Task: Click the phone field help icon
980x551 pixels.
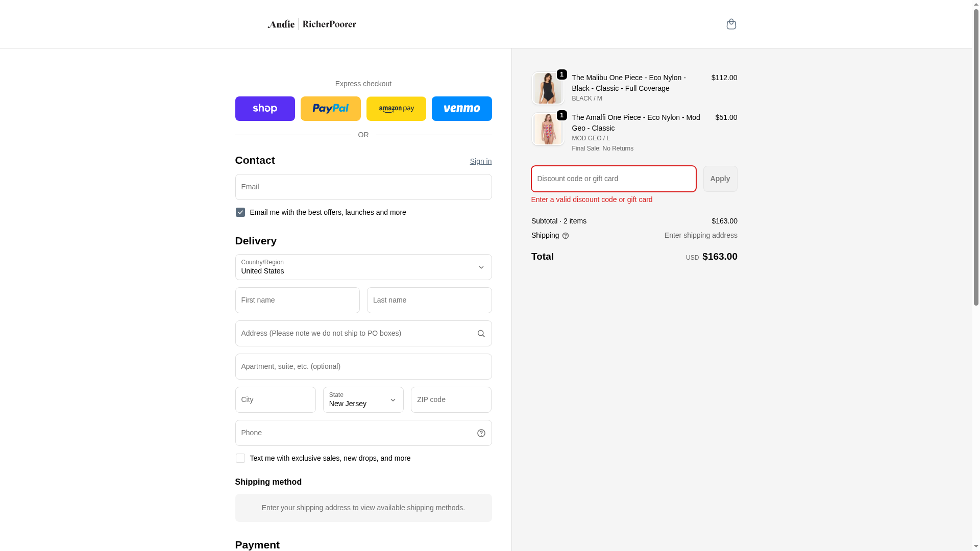Action: point(481,433)
